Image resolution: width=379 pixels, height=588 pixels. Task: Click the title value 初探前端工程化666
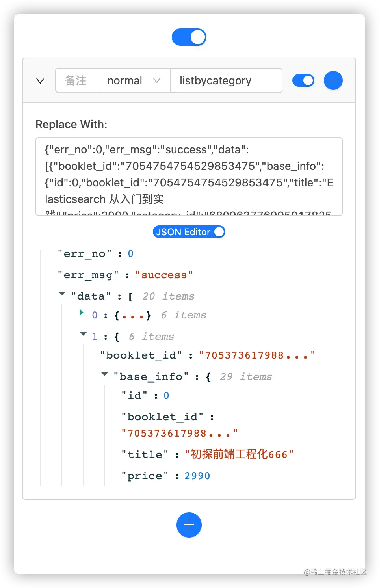coord(239,454)
